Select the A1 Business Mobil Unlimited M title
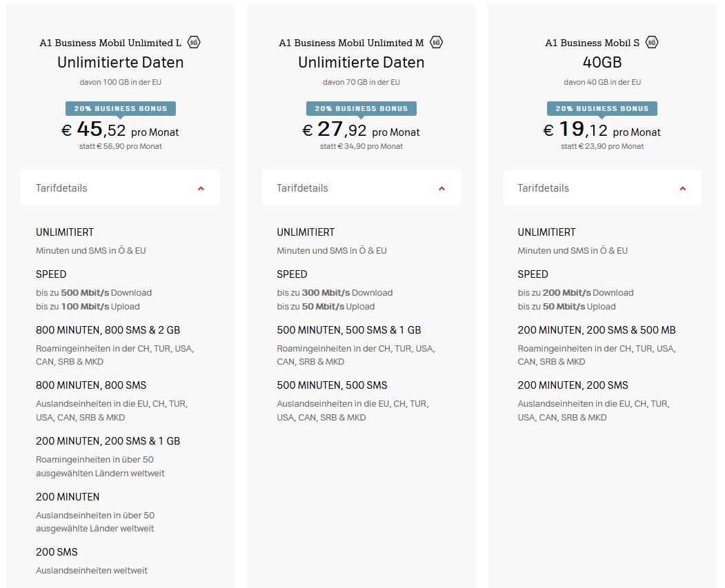 point(351,43)
